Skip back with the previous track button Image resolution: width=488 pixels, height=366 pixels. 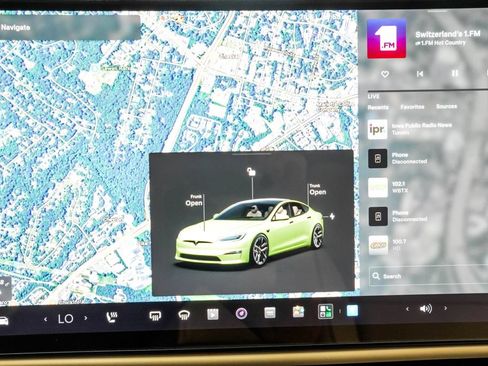coord(420,74)
